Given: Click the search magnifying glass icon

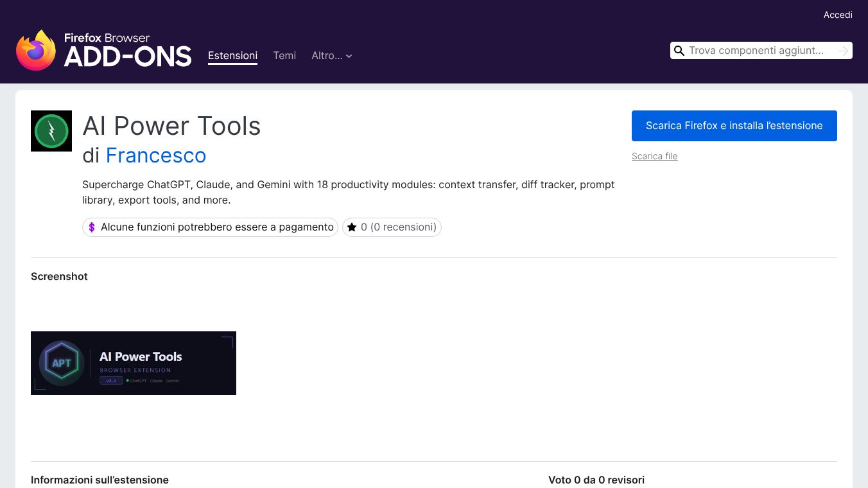Looking at the screenshot, I should pyautogui.click(x=679, y=50).
